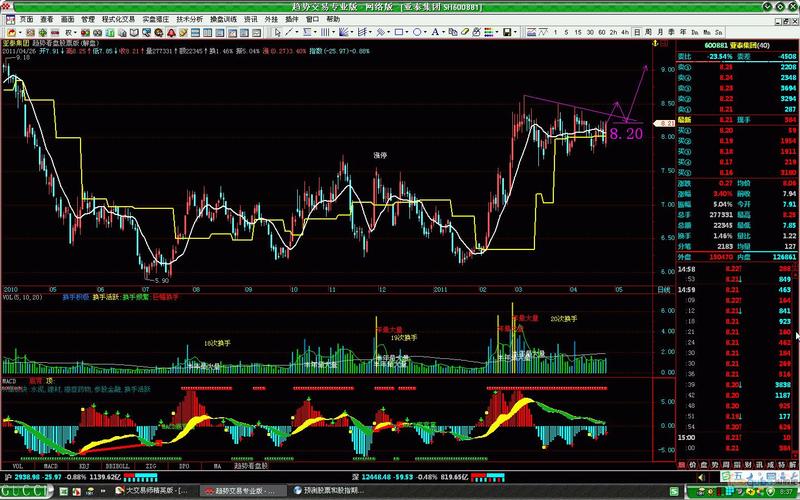Click the yellow anchor icon above chart
Viewport: 800px width, 500px height.
[x=656, y=44]
